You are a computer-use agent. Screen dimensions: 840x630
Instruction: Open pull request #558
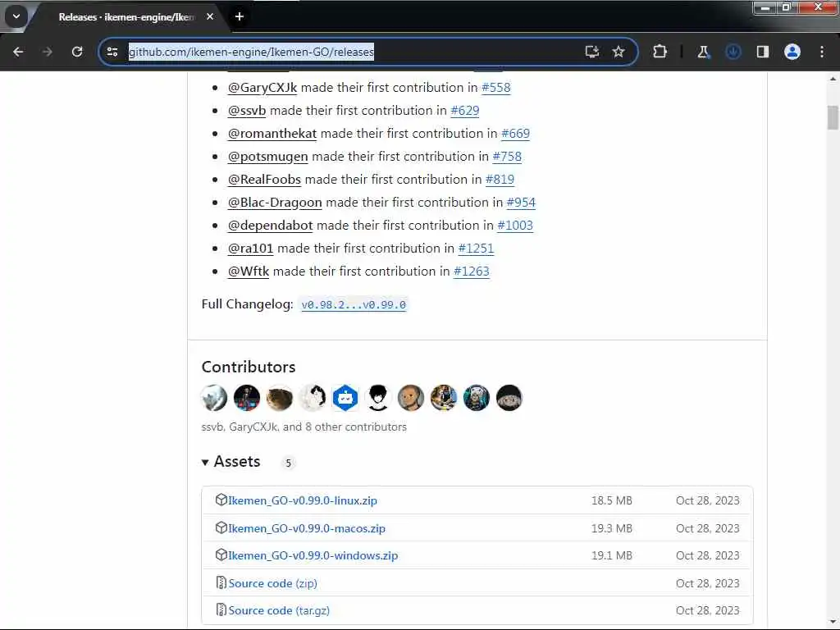(x=496, y=88)
